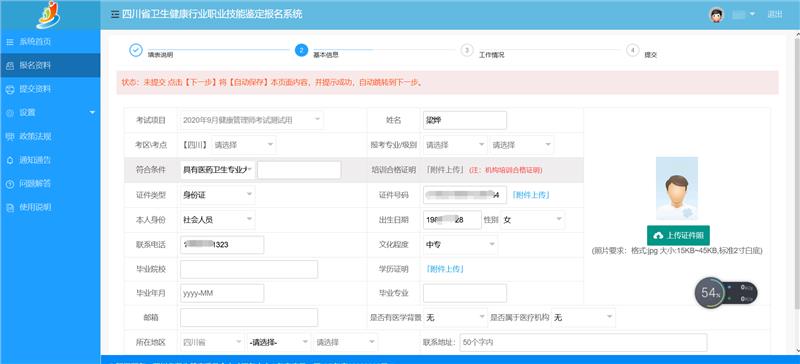Click the user avatar icon

716,15
